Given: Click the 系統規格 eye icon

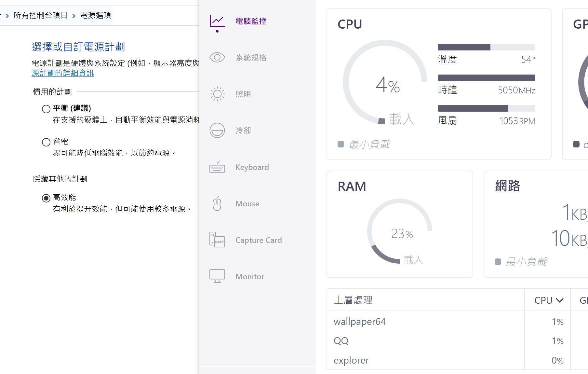Looking at the screenshot, I should point(217,58).
